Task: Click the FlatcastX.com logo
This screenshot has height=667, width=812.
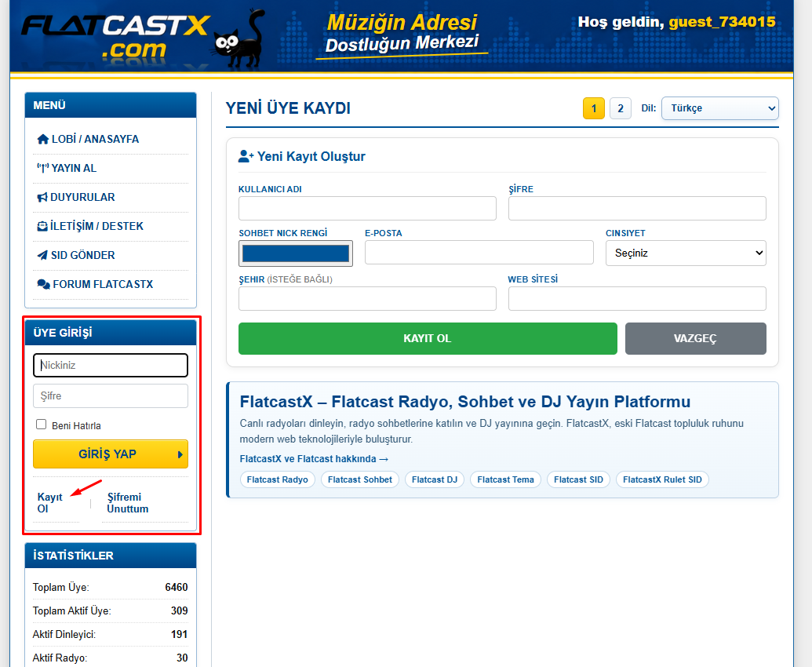Action: (115, 37)
